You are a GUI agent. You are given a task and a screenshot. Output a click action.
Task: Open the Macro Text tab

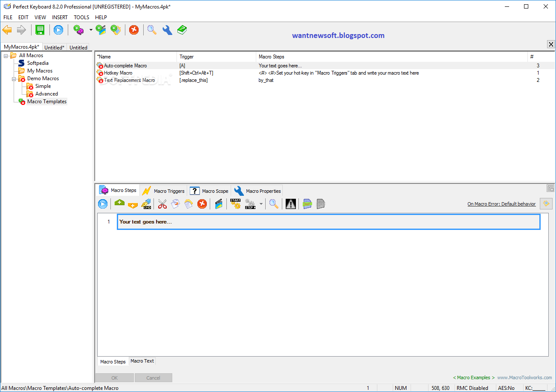142,361
